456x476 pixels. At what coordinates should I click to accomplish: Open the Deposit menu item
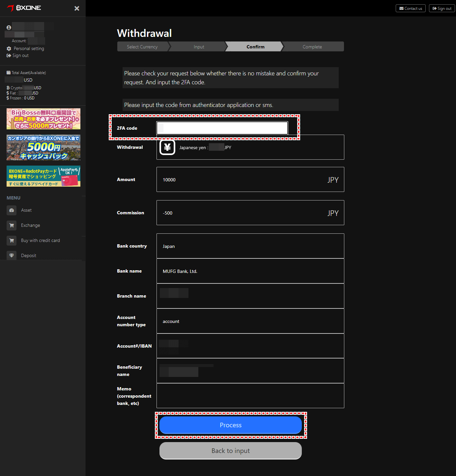pos(29,255)
